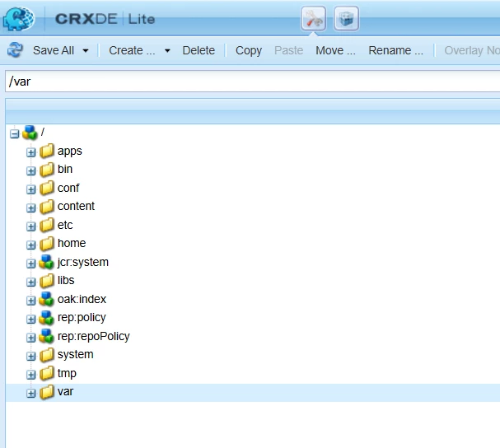Expand the jcr:system node

[31, 264]
